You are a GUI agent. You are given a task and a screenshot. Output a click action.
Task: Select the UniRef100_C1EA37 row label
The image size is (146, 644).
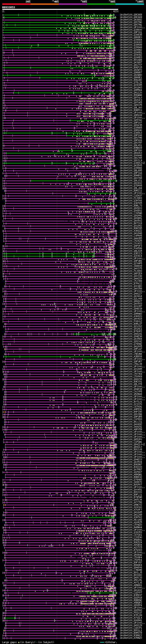131,196
